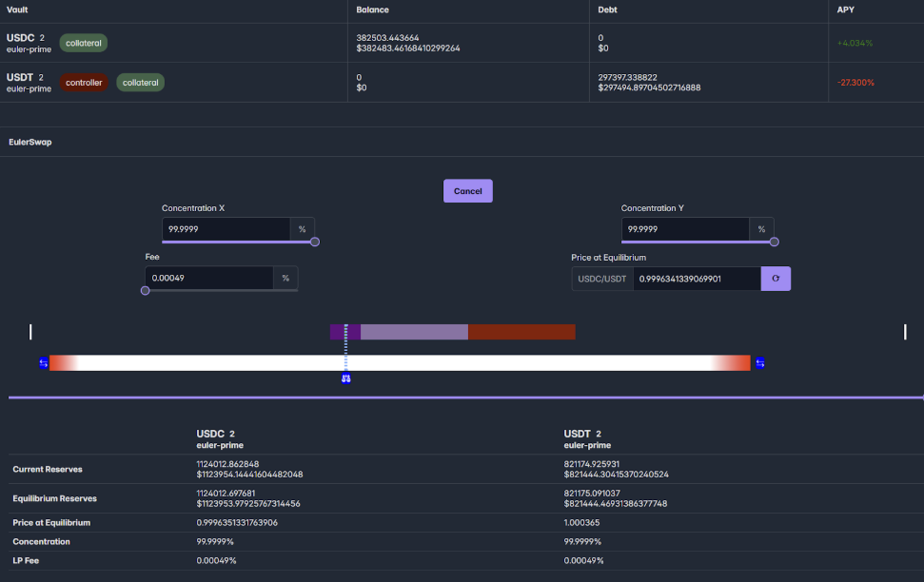
Task: Click the Concentration Y slider handle
Action: point(774,242)
